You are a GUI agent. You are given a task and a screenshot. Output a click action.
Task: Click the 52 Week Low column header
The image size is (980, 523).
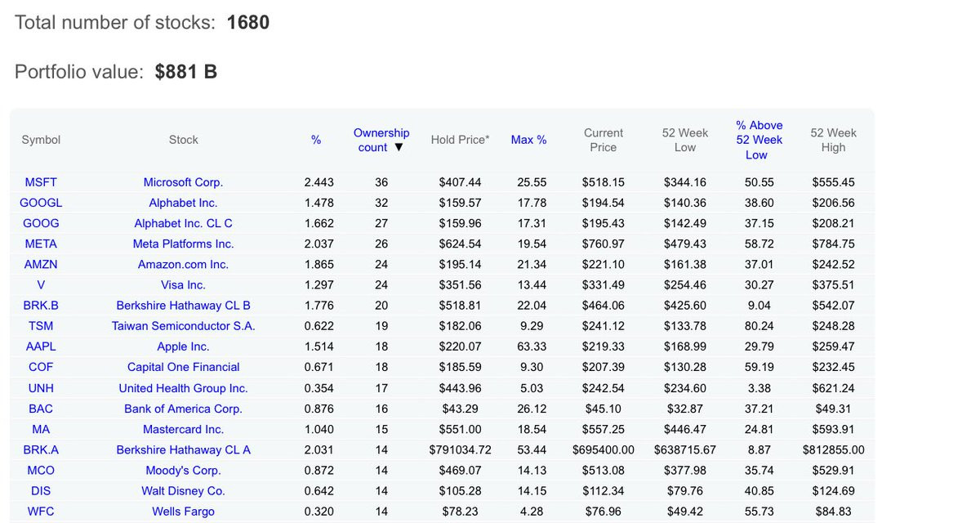click(x=685, y=140)
